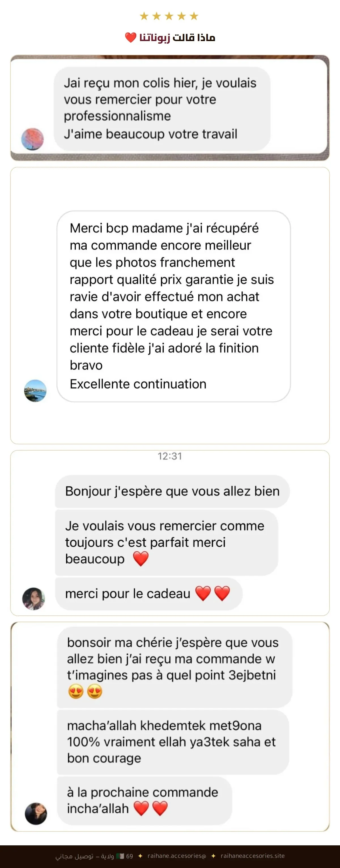Tap the dark-haired avatar in last testimonial

(36, 813)
